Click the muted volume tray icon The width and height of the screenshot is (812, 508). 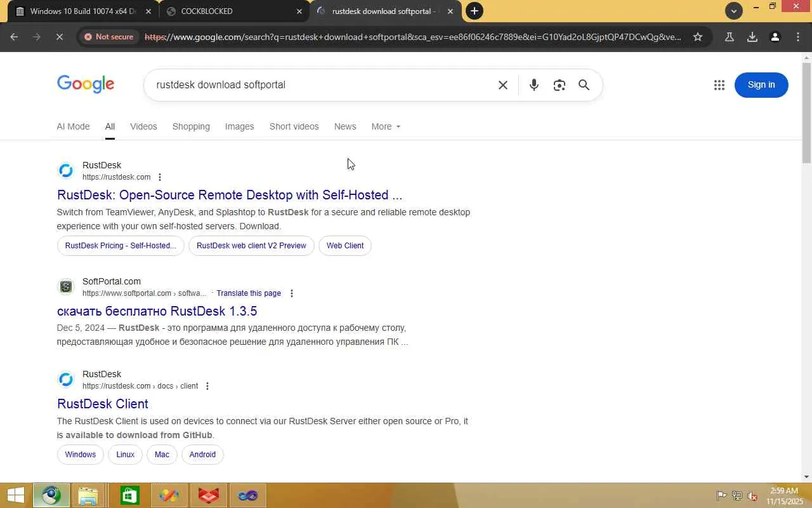point(753,496)
